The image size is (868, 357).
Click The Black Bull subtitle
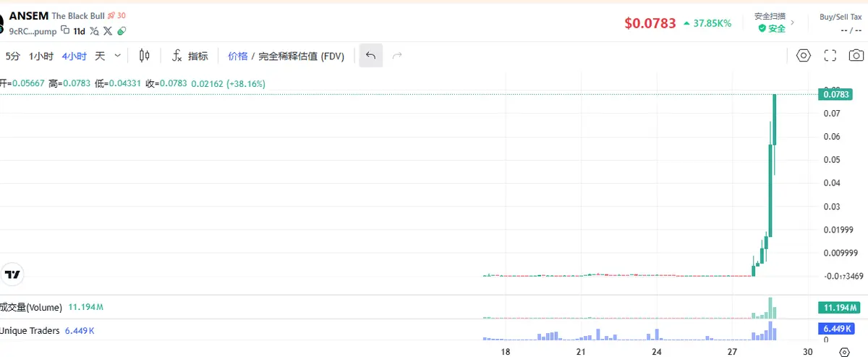tap(77, 15)
